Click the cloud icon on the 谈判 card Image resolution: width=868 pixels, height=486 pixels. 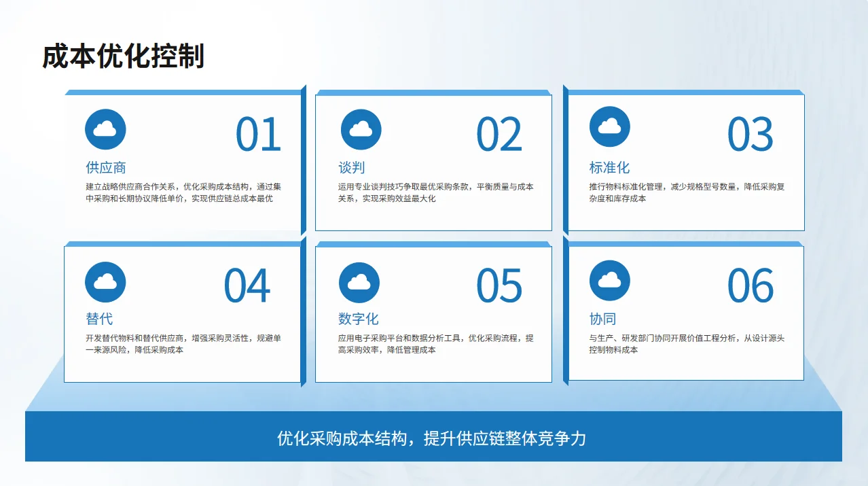coord(360,129)
